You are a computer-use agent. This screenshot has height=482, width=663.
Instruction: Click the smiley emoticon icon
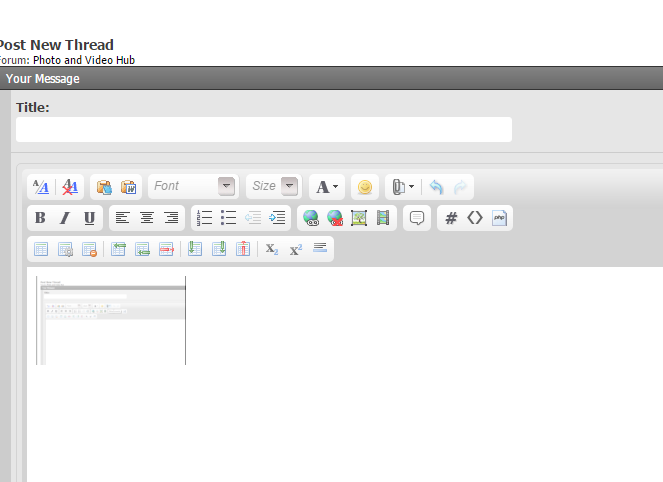coord(365,187)
